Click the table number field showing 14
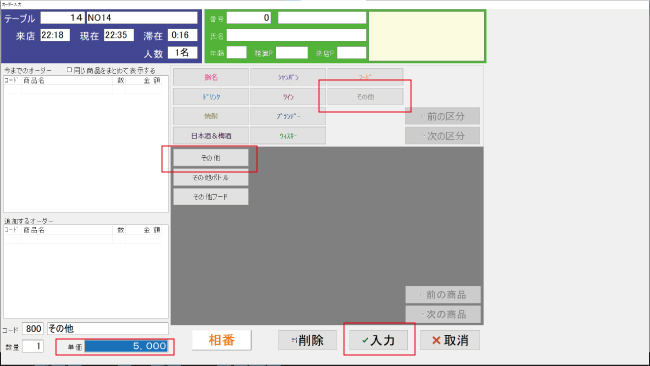650x366 pixels. 62,18
